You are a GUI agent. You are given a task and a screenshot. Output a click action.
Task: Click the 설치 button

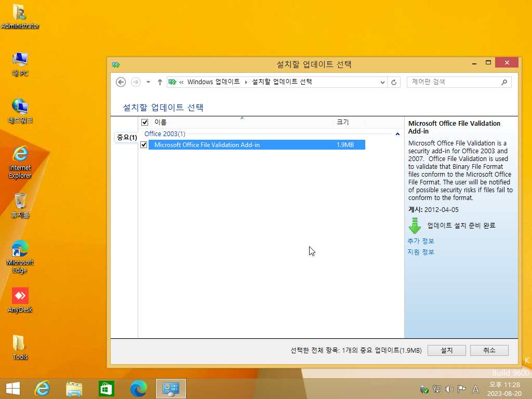pos(446,350)
